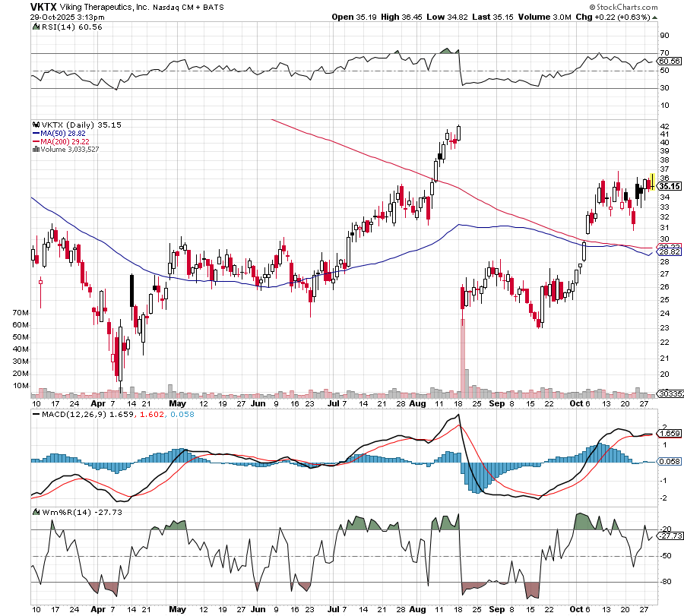Screen dimensions: 684x616
Task: Click the blue MA(50) legend line swatch
Action: click(x=35, y=133)
